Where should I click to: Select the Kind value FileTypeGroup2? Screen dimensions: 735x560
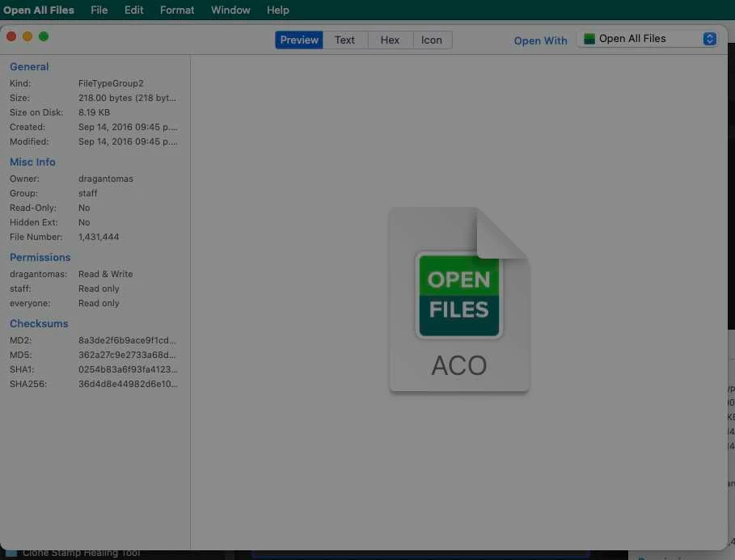click(111, 83)
